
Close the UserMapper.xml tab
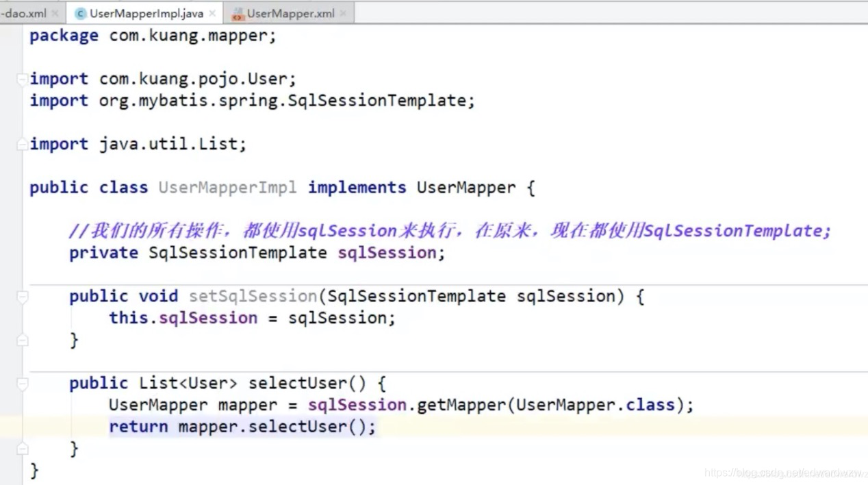(343, 13)
